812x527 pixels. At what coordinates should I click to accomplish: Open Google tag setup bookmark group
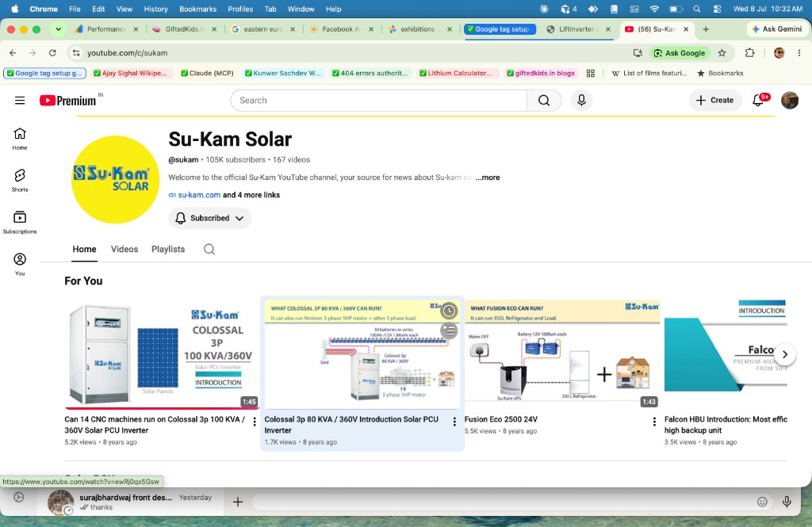point(44,74)
